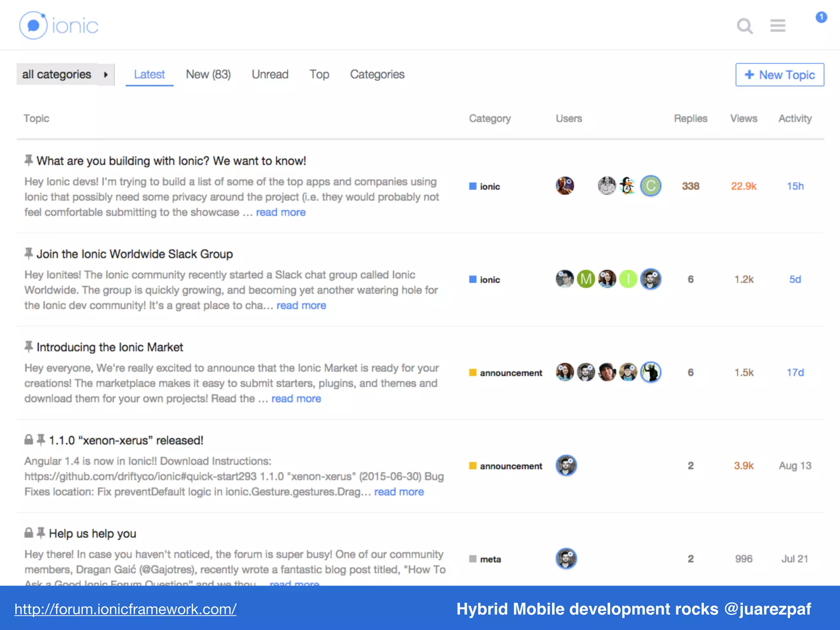Click lock icon on xenon-xerus topic

(28, 439)
